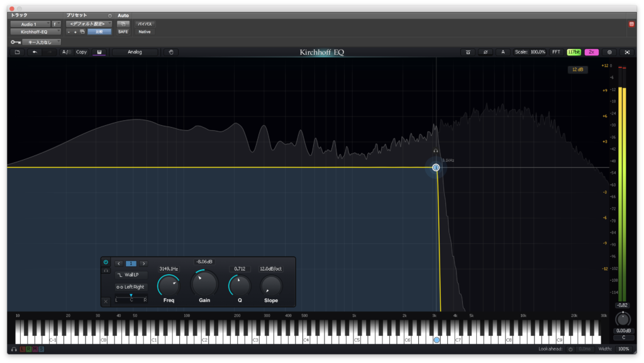Open the キー入力なし key input dropdown
This screenshot has height=363, width=644.
42,42
